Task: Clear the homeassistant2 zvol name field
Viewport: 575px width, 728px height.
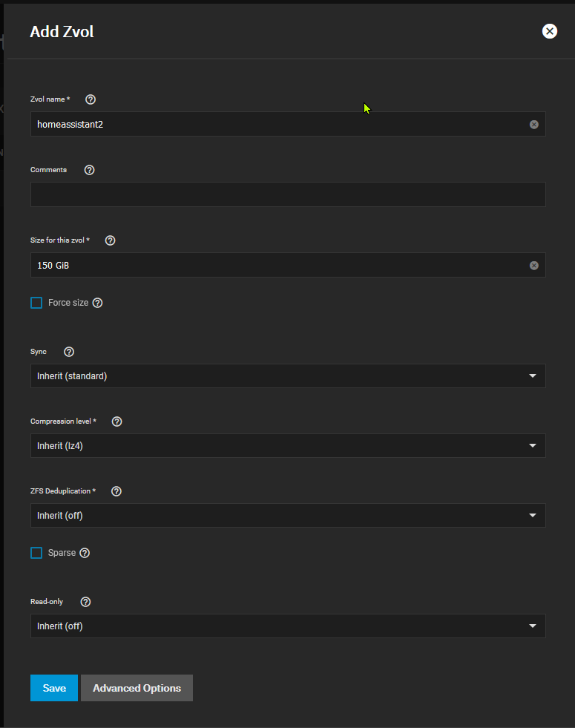Action: point(534,125)
